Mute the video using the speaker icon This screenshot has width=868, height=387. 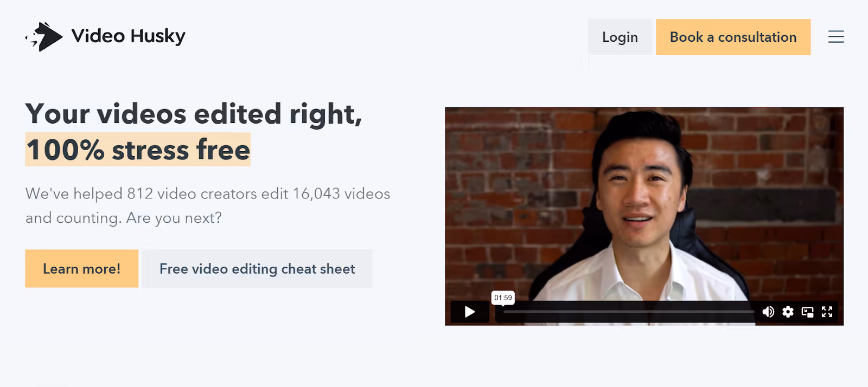768,312
